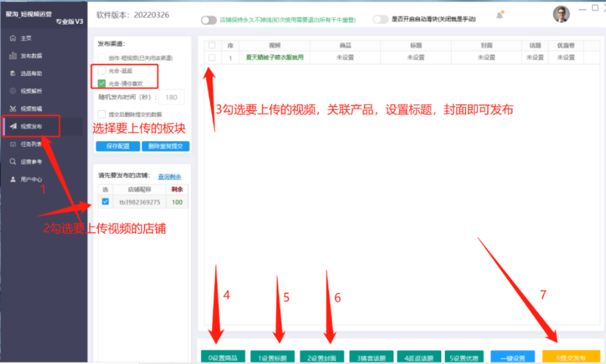This screenshot has height=364, width=606.
Task: Open the 视频剪辑 menu item
Action: 32,109
